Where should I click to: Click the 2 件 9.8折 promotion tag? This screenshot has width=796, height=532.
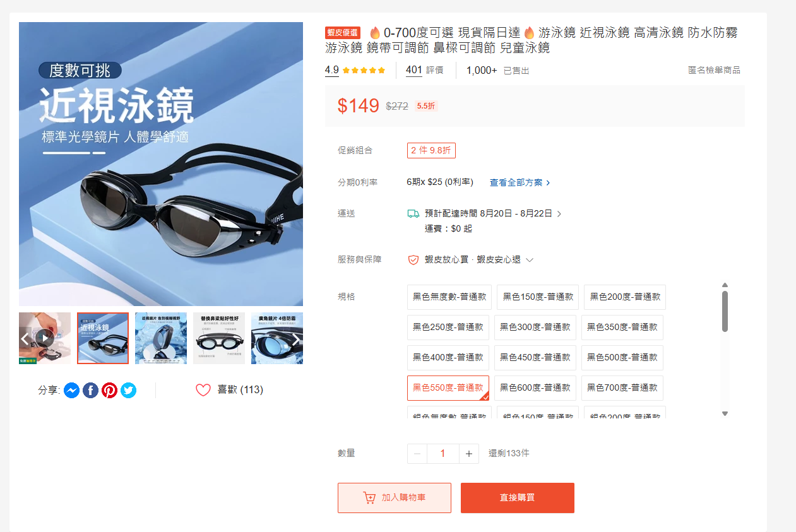coord(431,151)
